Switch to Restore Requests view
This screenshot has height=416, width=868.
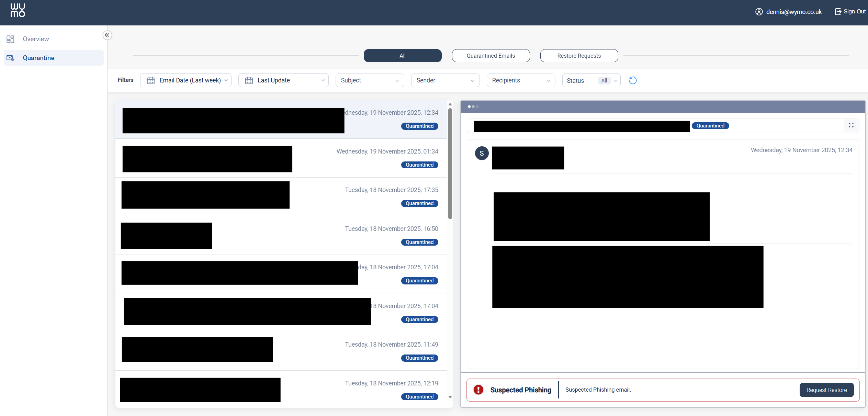tap(579, 56)
